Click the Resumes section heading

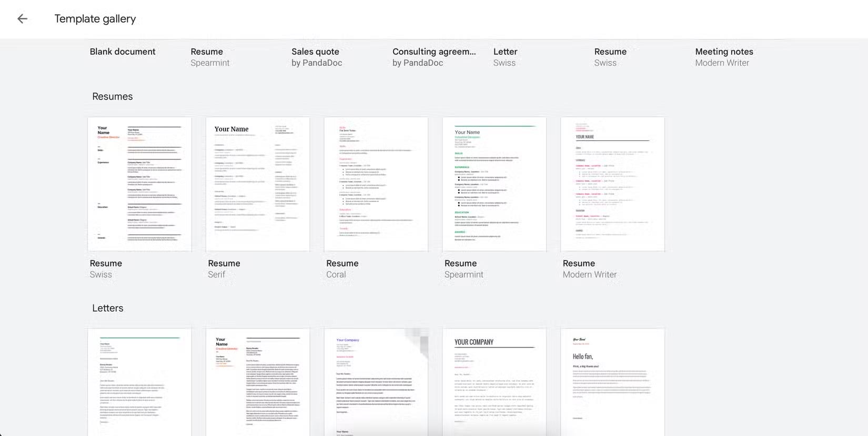113,96
